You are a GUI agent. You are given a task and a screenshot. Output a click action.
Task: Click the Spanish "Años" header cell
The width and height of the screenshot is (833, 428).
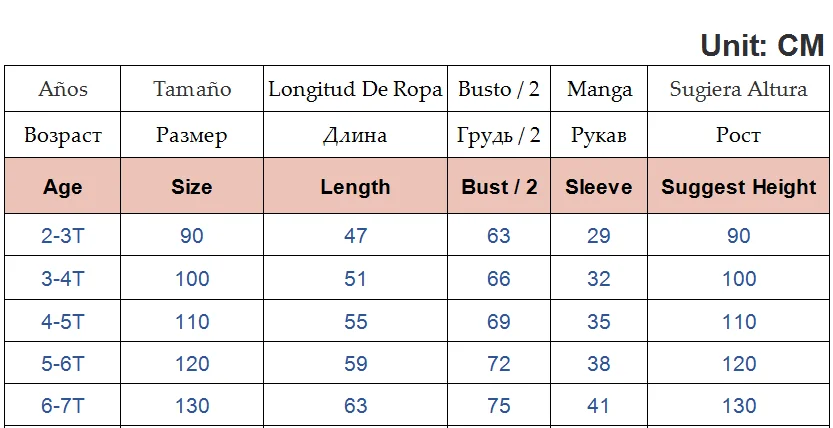coord(63,89)
